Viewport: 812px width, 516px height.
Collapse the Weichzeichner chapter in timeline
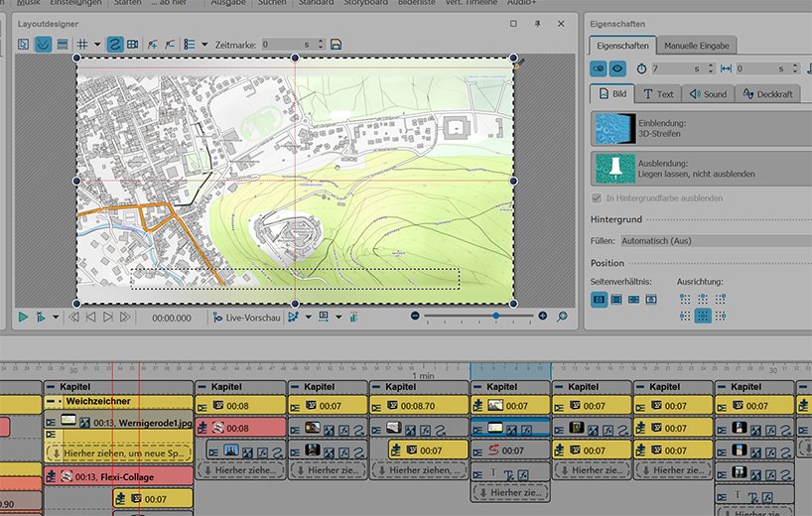(51, 401)
